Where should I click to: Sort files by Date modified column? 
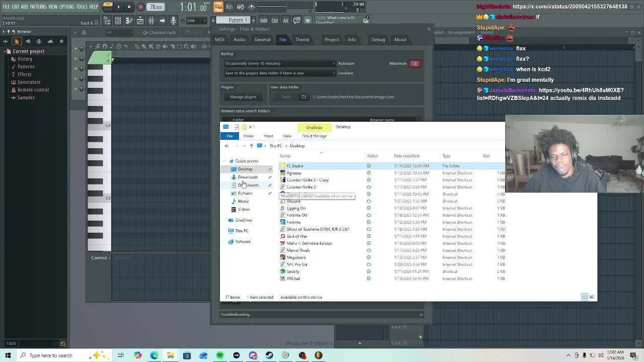tap(407, 156)
